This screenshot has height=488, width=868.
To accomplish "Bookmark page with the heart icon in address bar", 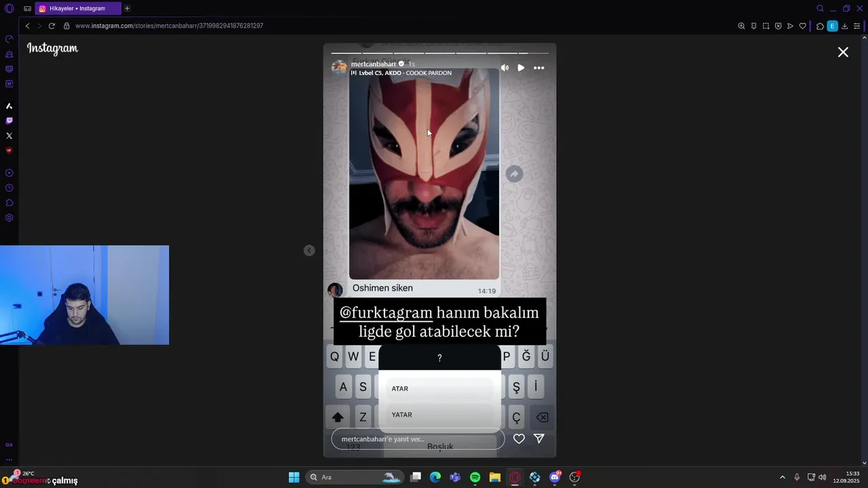I will [x=803, y=26].
